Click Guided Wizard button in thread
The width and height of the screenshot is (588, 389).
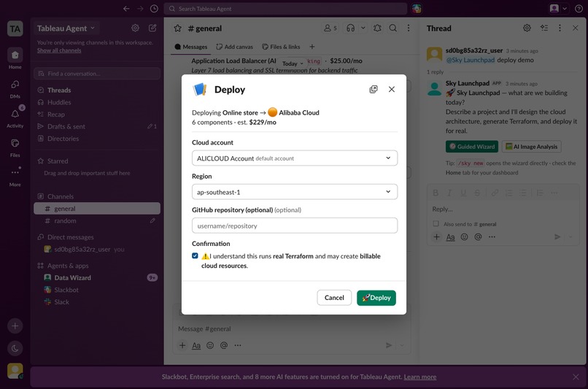[x=472, y=146]
